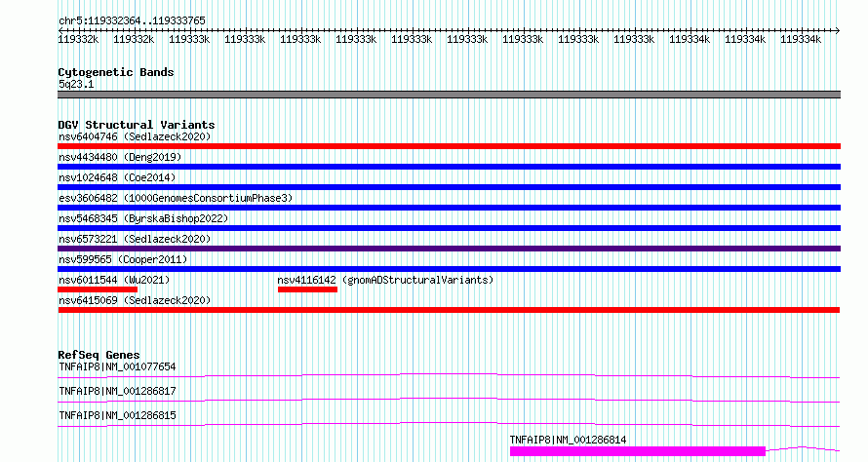Select the short red nsv4116142 bar
The height and width of the screenshot is (462, 868).
[307, 289]
